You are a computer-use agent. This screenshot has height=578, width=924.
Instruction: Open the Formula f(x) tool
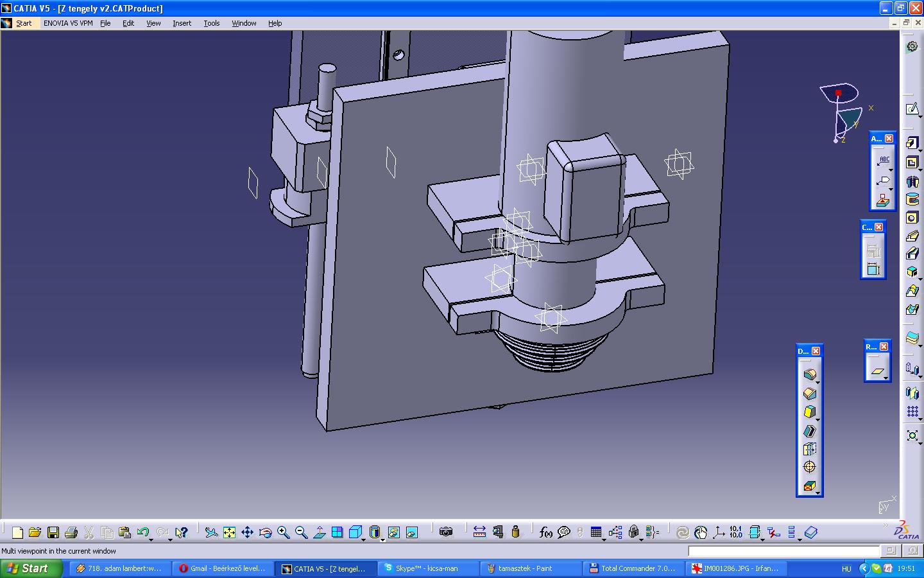pos(545,532)
